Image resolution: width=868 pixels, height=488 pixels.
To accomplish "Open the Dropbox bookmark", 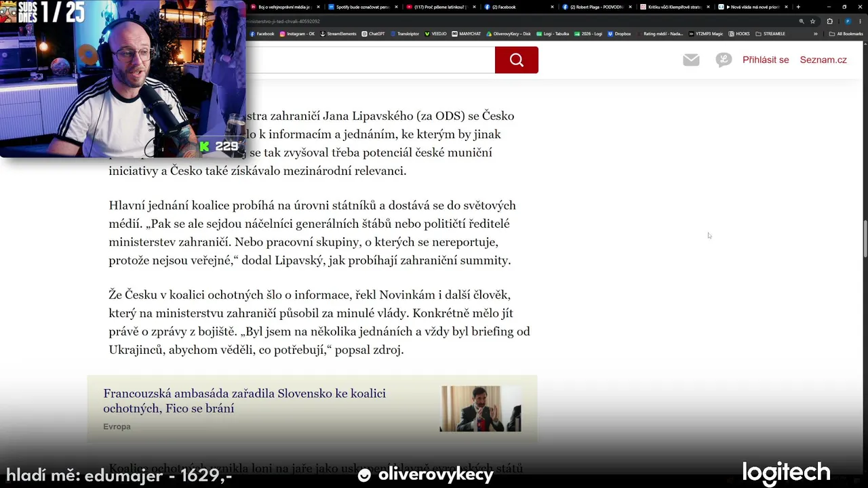I will coord(619,33).
